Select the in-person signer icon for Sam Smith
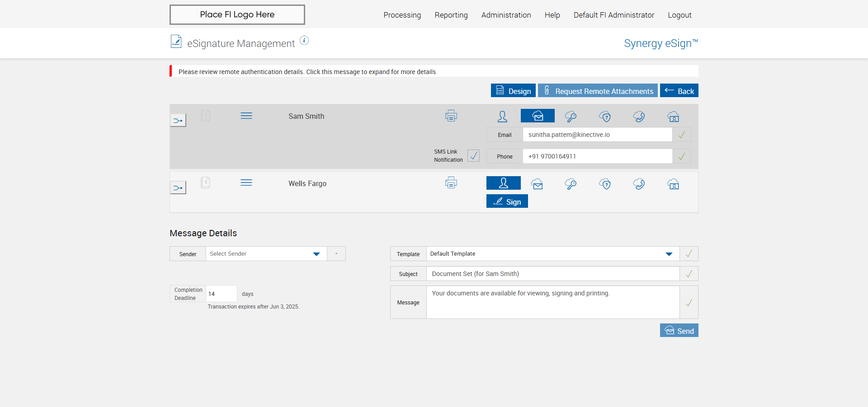The width and height of the screenshot is (868, 407). [502, 117]
